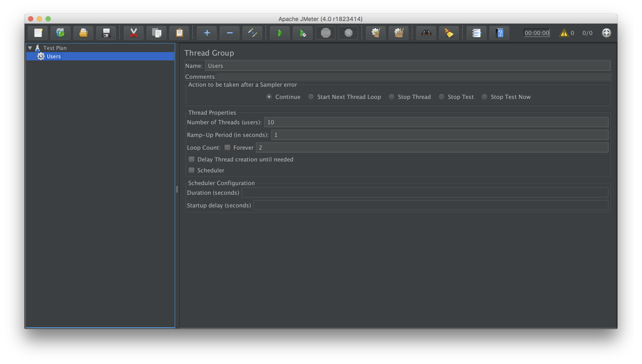
Task: Select the Users thread group in the tree
Action: coord(53,56)
